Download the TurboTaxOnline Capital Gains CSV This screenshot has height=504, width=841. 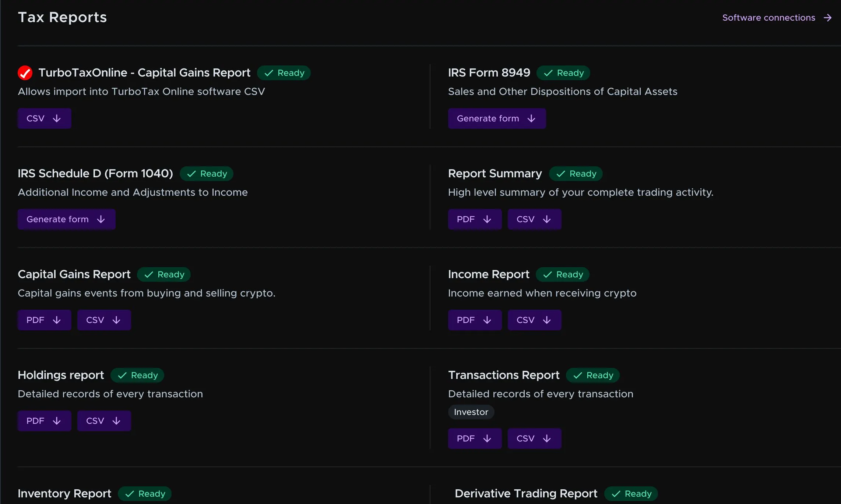tap(44, 118)
